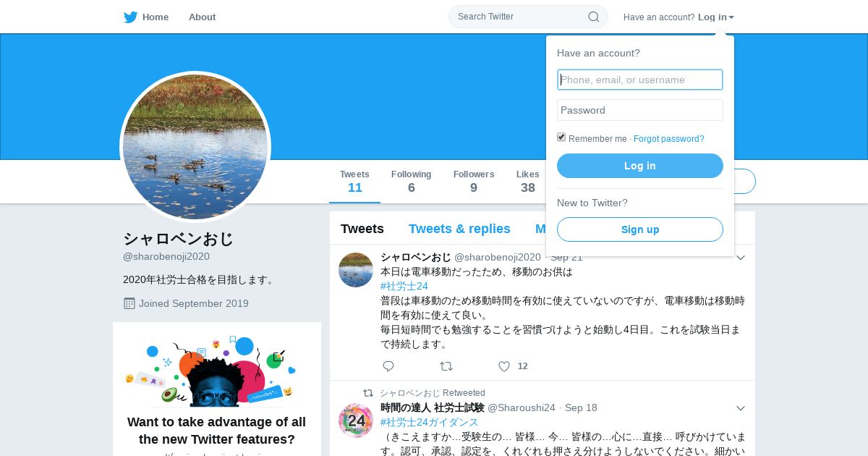The width and height of the screenshot is (868, 456).
Task: Click the Sign up button
Action: click(640, 229)
